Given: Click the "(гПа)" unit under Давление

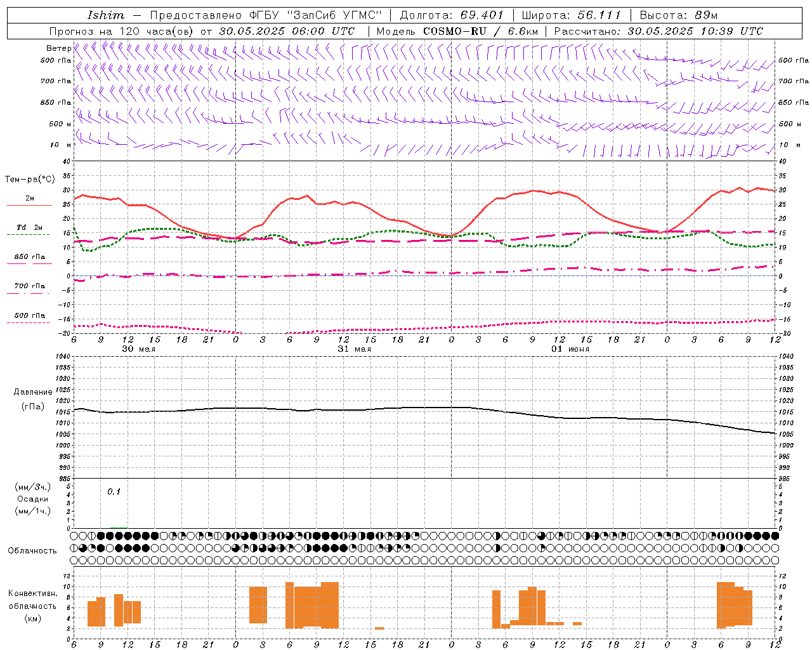Looking at the screenshot, I should (x=33, y=407).
